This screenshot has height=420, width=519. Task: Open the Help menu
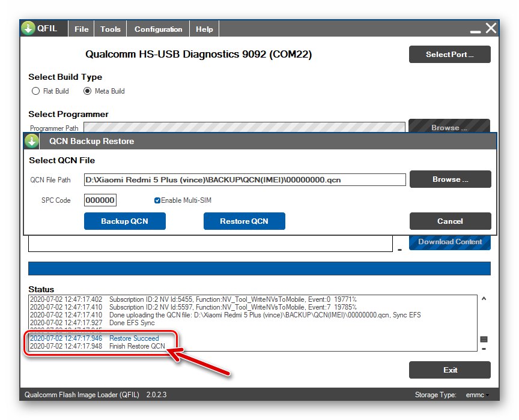[x=204, y=29]
